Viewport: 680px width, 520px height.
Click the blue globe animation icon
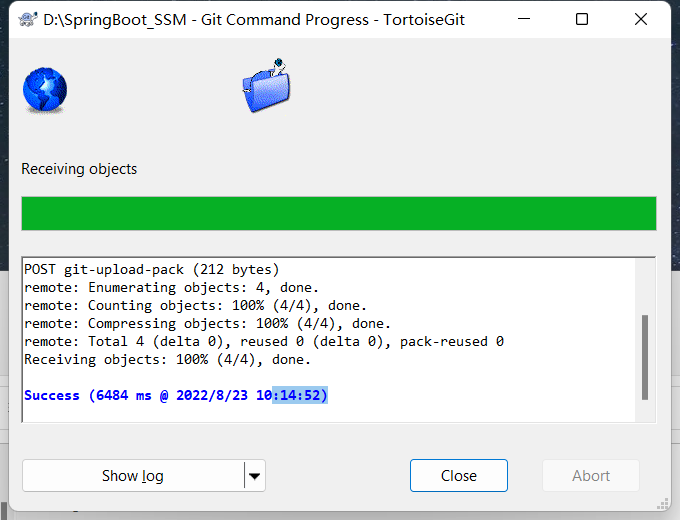[x=45, y=90]
